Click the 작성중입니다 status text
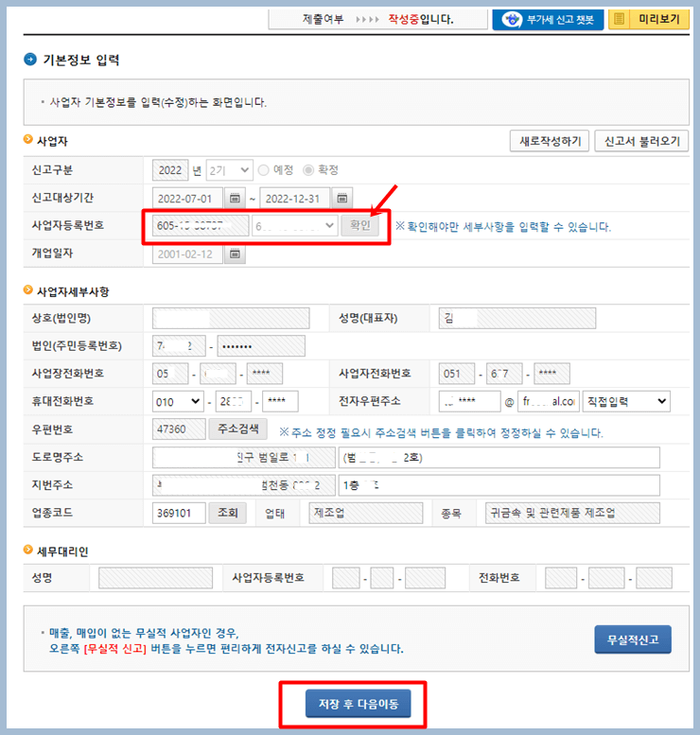Viewport: 700px width, 735px height. pos(421,19)
